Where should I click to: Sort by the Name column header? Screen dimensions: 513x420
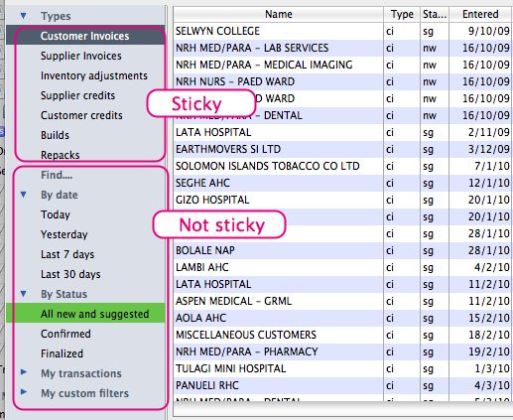pos(278,14)
